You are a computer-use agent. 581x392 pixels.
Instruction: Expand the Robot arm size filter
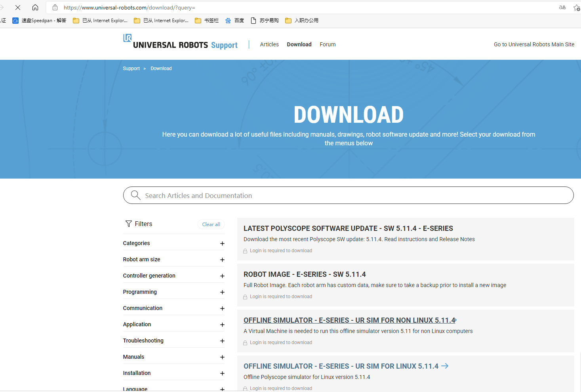(x=173, y=259)
